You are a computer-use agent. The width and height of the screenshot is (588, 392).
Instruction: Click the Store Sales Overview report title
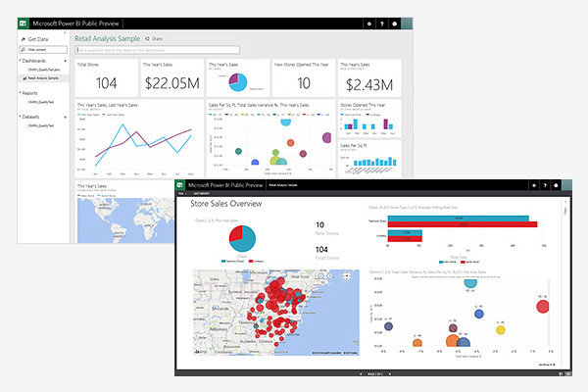pyautogui.click(x=226, y=204)
